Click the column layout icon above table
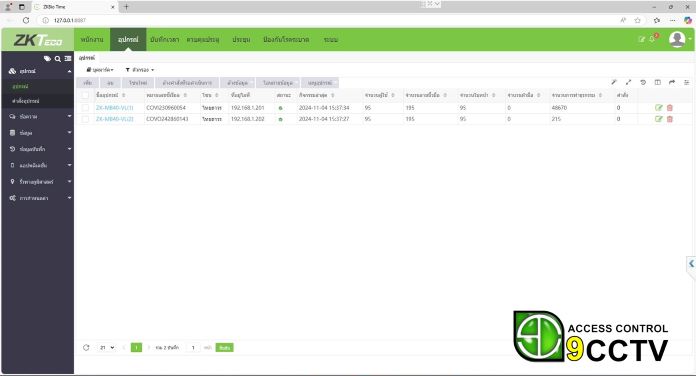The height and width of the screenshot is (376, 696). coord(658,83)
